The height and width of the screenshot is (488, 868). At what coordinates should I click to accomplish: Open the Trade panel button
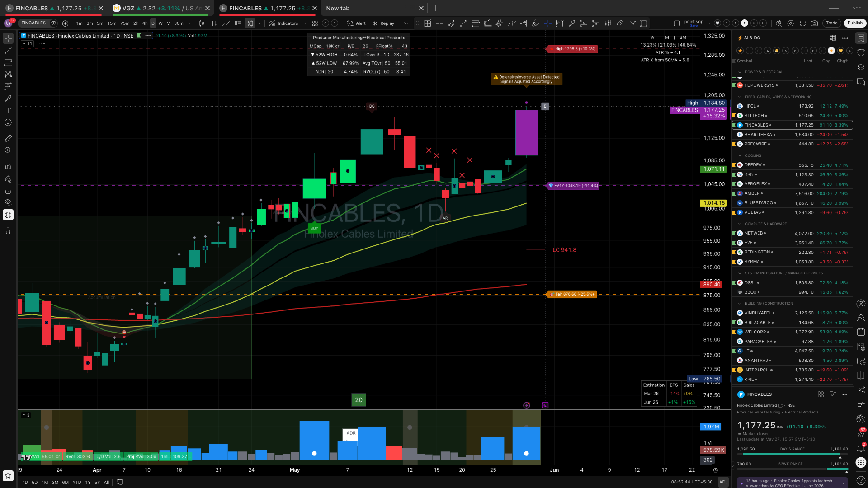click(x=832, y=23)
